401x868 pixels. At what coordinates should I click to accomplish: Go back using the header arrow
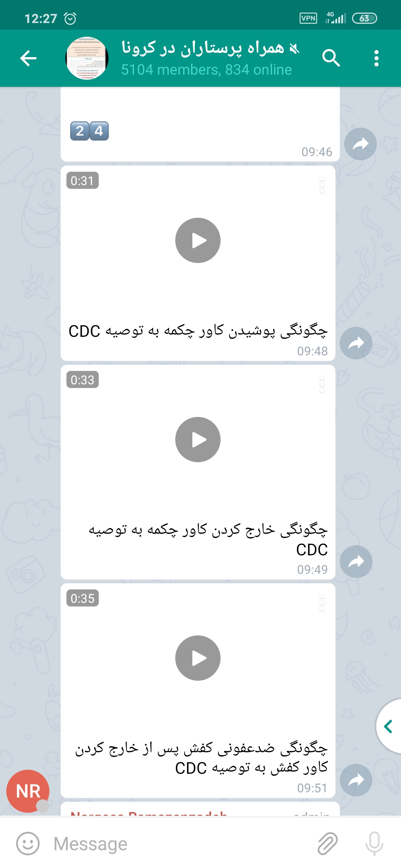coord(28,58)
